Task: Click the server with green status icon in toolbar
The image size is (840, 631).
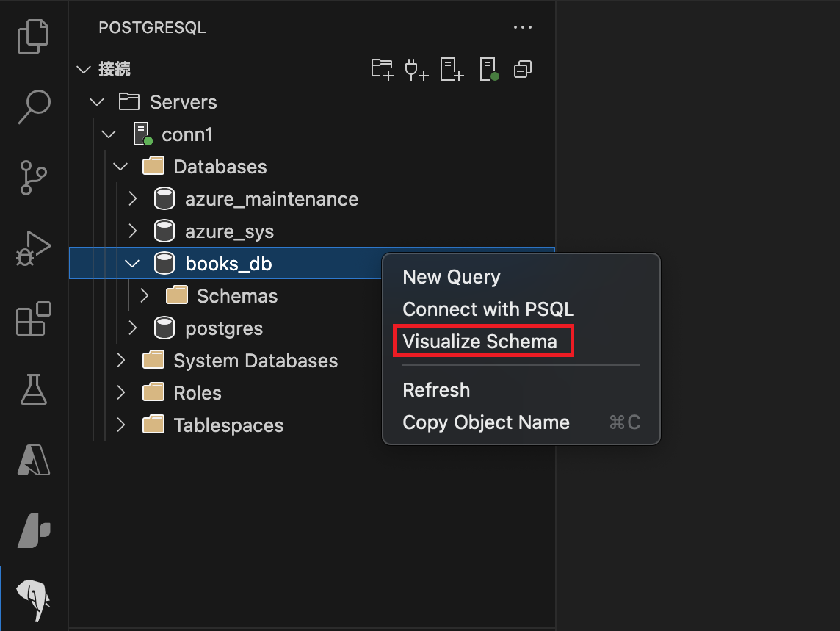Action: point(489,70)
